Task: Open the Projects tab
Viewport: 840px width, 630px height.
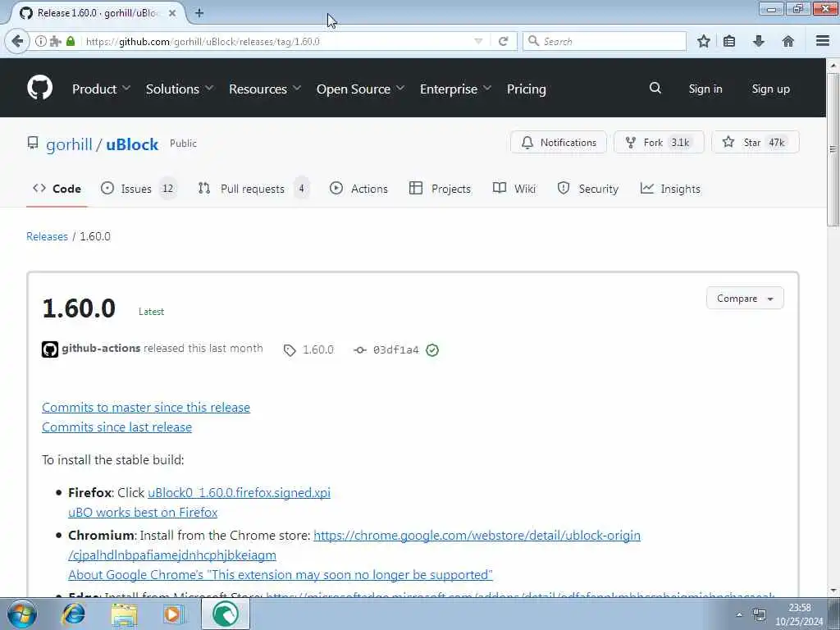Action: (440, 189)
